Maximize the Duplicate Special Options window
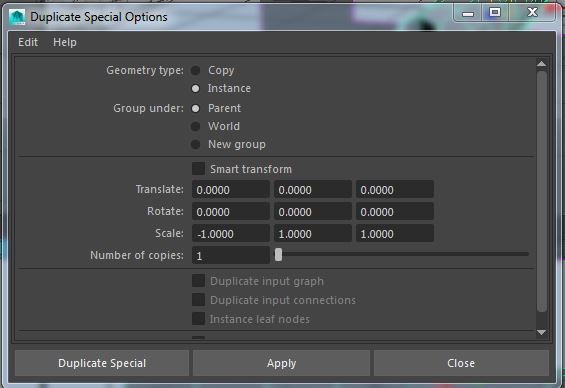Viewport: 565px width, 388px height. coord(495,13)
